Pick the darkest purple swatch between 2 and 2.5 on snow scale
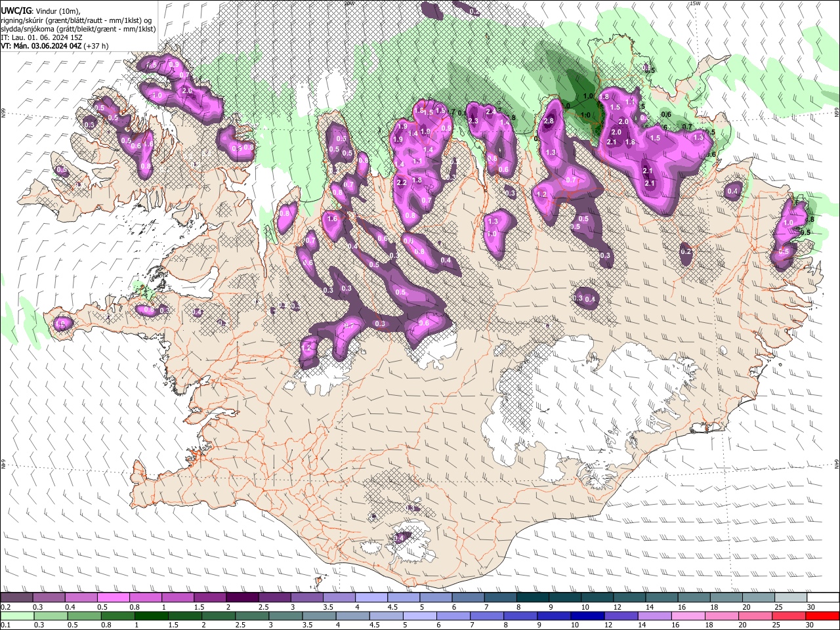This screenshot has width=840, height=630. coord(242,598)
